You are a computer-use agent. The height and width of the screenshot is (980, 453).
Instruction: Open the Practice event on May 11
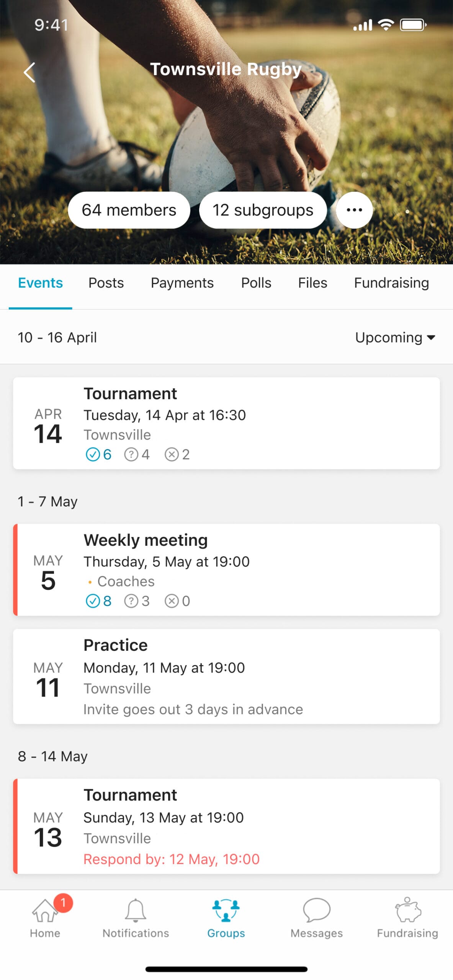[x=226, y=676]
